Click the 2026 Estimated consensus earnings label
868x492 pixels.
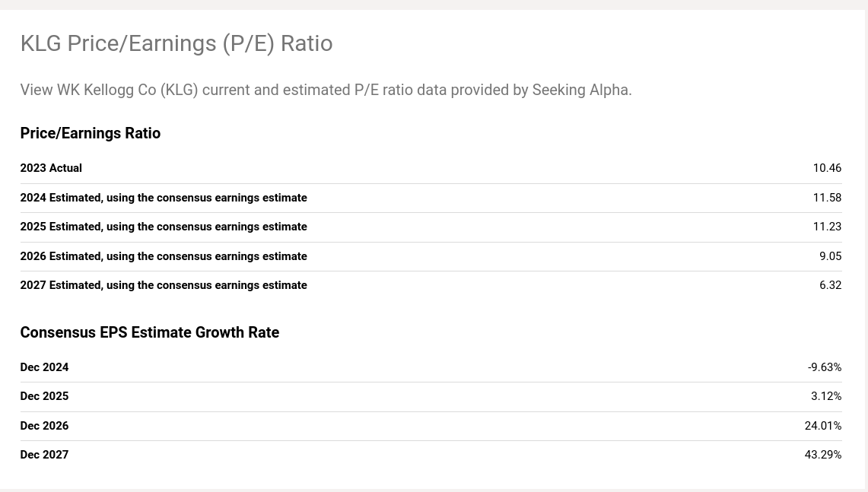pos(164,256)
